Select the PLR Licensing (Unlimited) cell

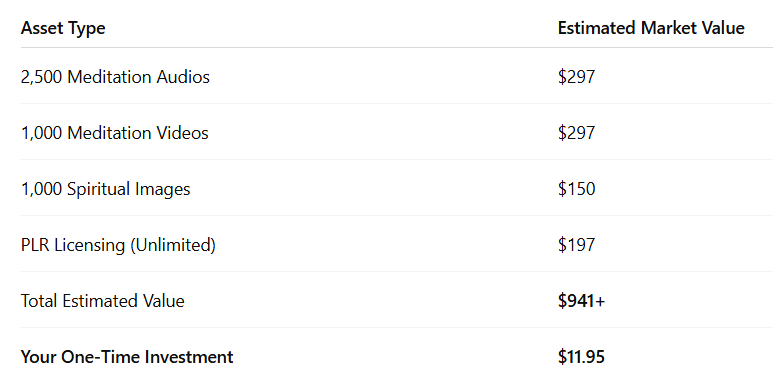(118, 245)
